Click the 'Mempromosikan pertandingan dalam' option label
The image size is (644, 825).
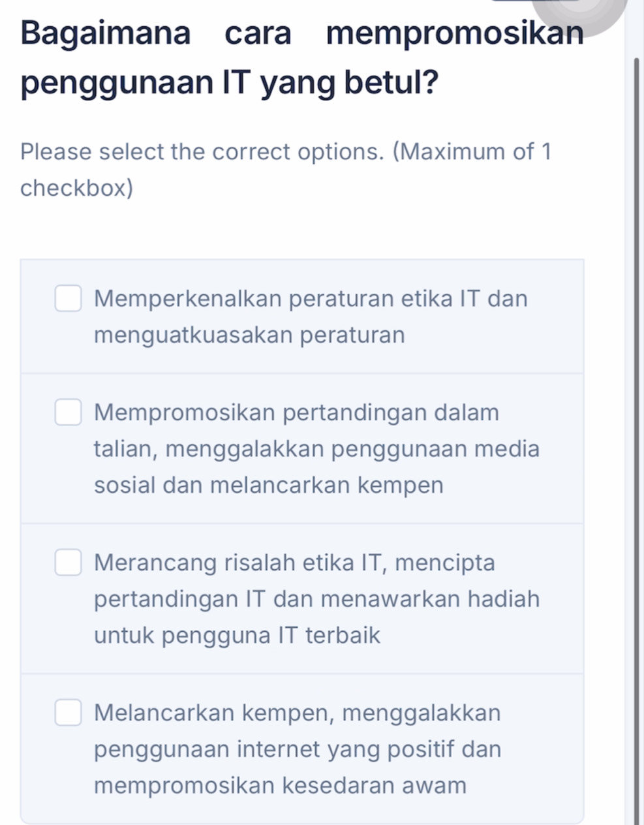tap(296, 413)
